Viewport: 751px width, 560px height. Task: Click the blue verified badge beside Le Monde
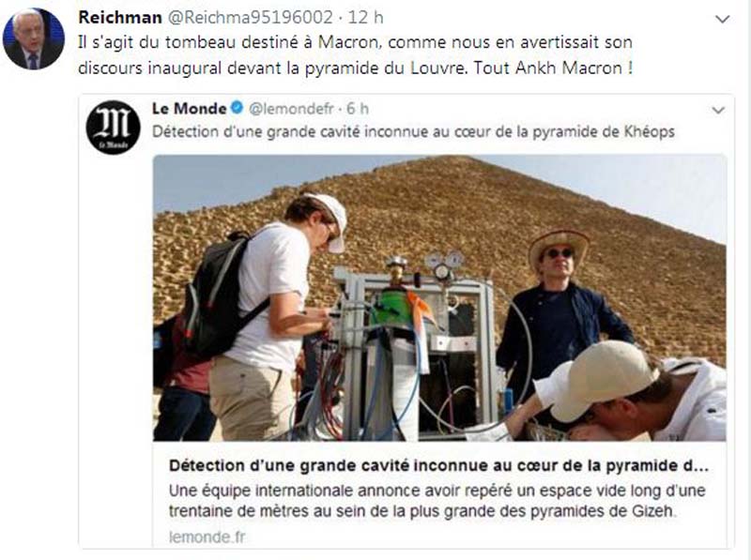click(238, 108)
